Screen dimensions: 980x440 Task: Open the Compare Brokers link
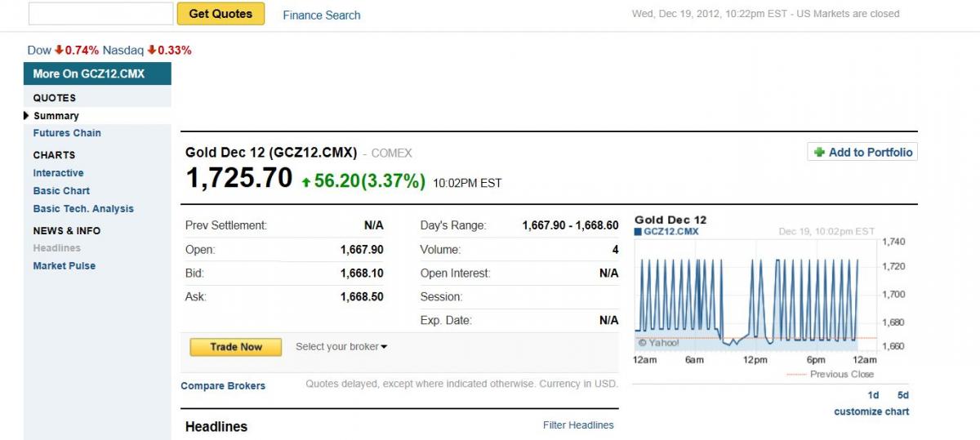click(223, 386)
